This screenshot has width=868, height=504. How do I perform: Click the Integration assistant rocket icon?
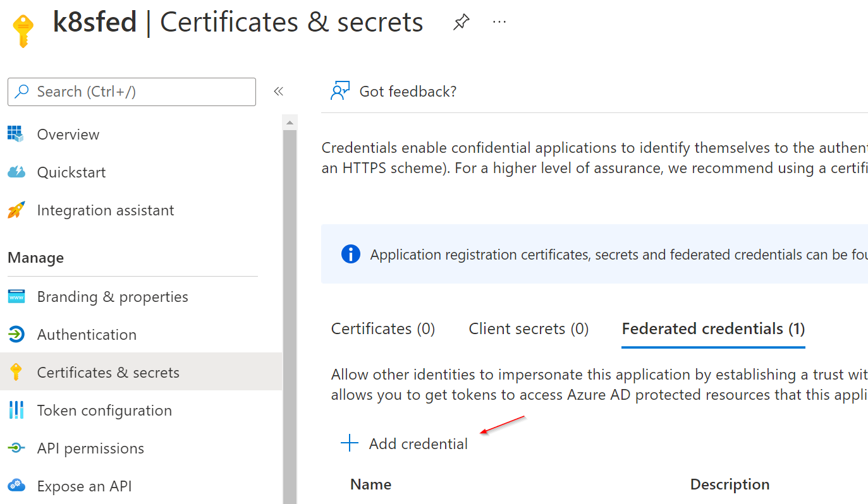16,210
